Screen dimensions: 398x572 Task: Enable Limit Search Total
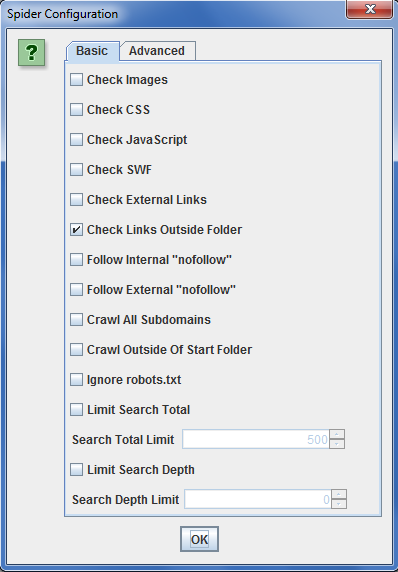(x=76, y=409)
